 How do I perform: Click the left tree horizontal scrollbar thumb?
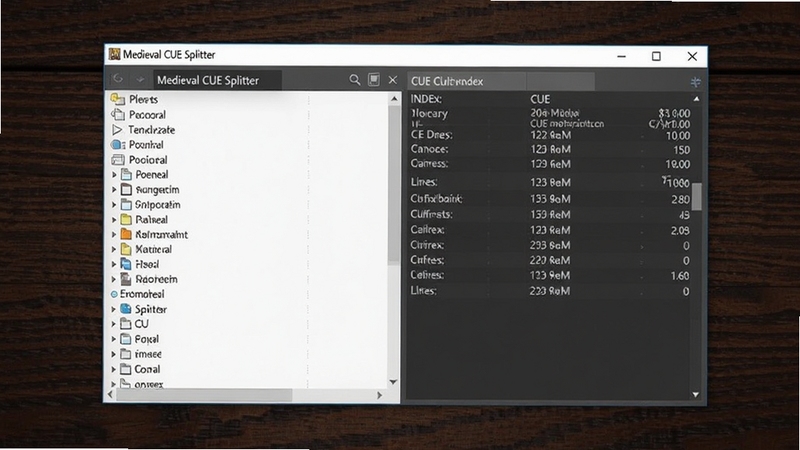(204, 395)
